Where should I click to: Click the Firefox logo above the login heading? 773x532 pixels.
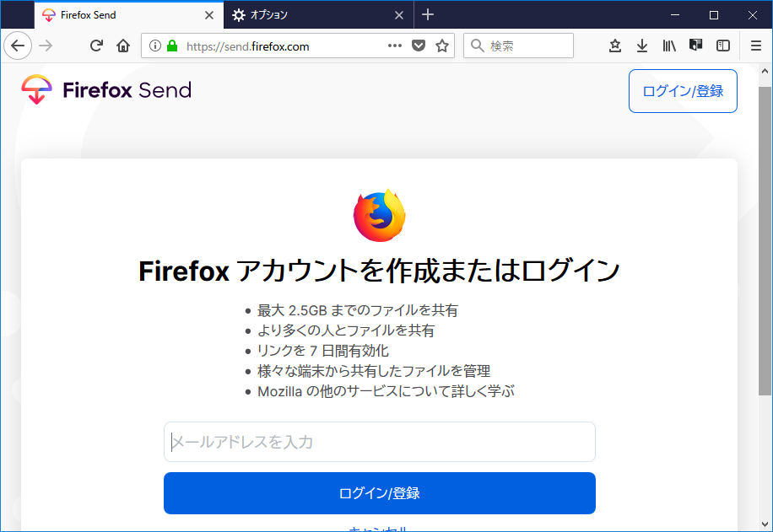pos(380,215)
